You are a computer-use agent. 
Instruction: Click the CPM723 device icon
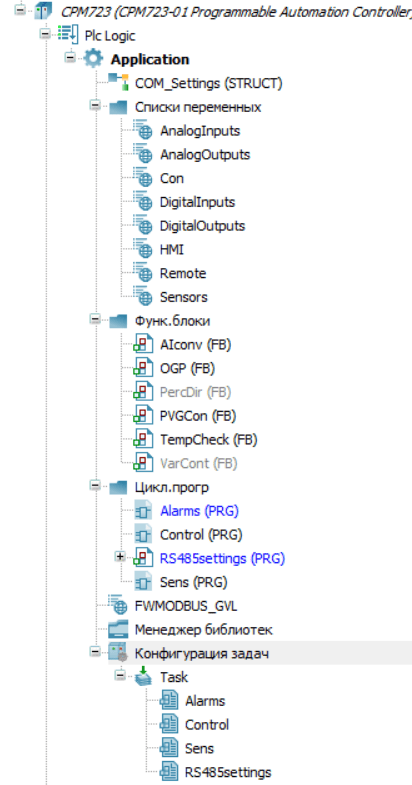pos(43,12)
